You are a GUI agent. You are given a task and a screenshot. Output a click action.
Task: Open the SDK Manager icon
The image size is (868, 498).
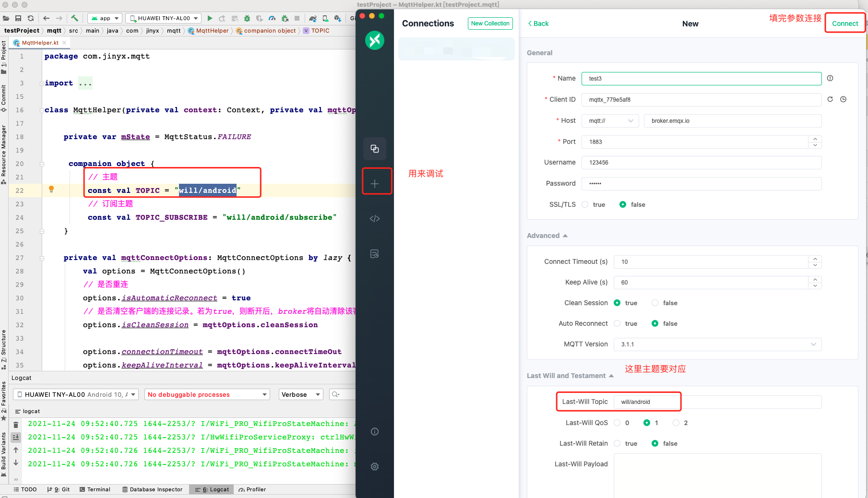click(x=338, y=18)
